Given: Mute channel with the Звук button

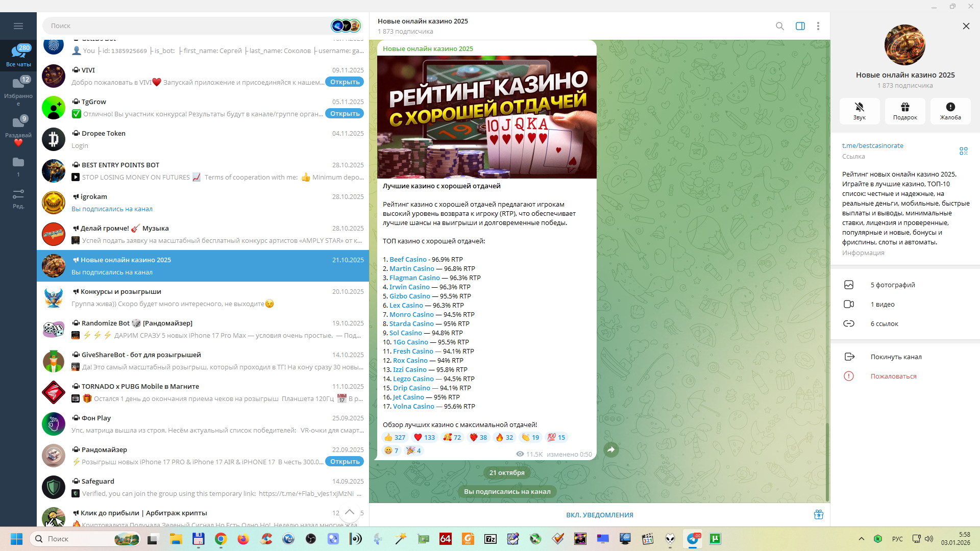Looking at the screenshot, I should point(859,111).
